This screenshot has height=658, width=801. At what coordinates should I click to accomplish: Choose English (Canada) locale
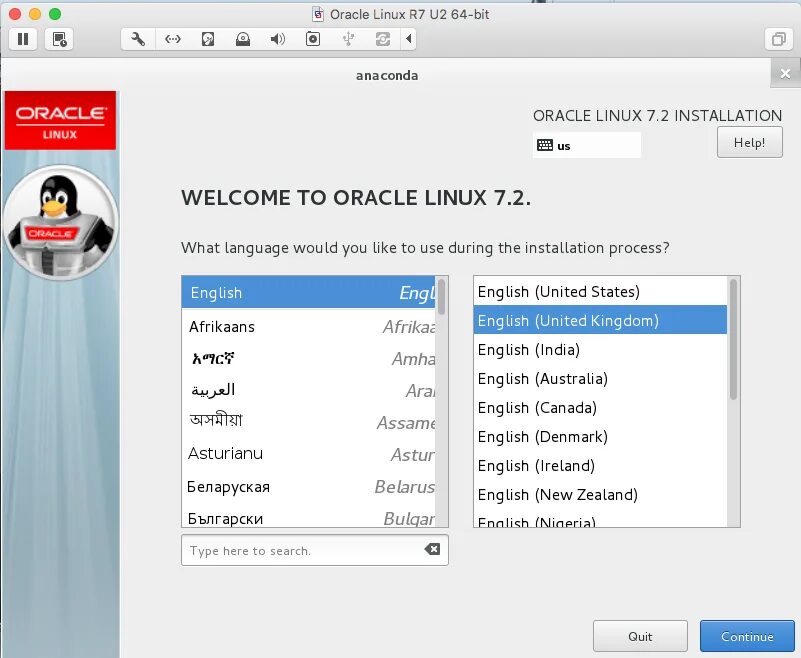click(x=600, y=408)
